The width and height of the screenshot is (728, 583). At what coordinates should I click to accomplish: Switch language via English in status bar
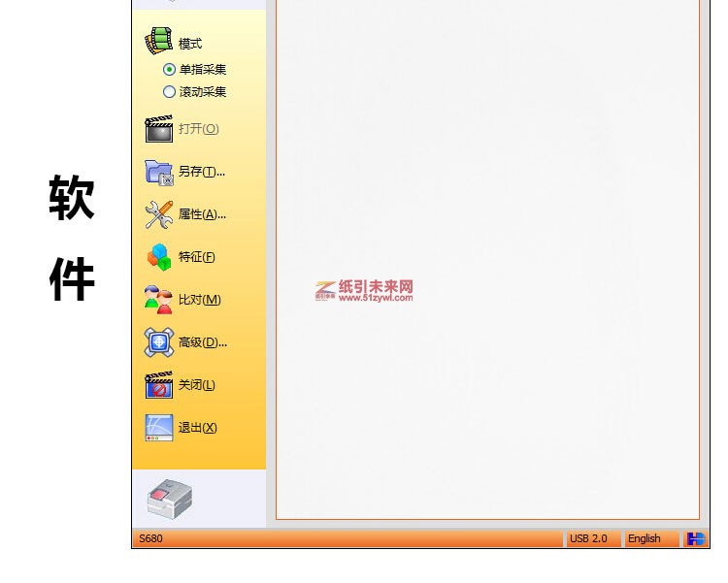tap(644, 538)
